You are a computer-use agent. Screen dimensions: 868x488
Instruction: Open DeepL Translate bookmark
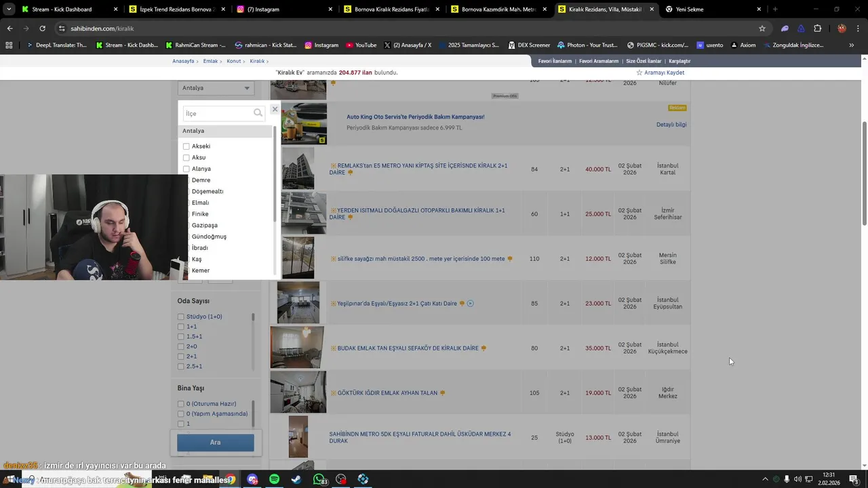click(x=56, y=45)
